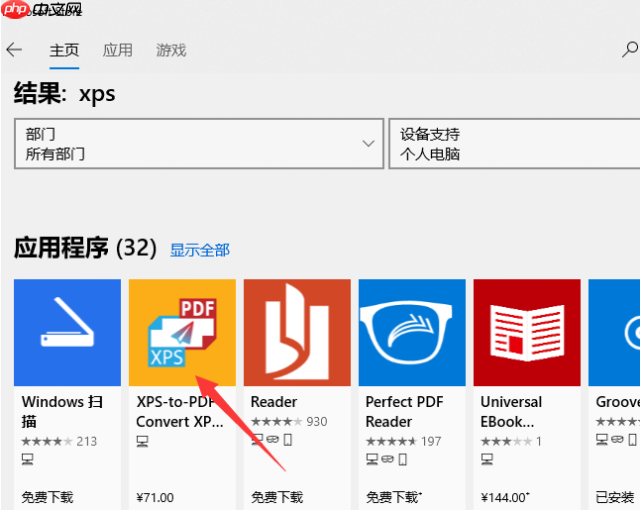
Task: Click the 197 rating of Perfect PDF Reader
Action: 404,441
